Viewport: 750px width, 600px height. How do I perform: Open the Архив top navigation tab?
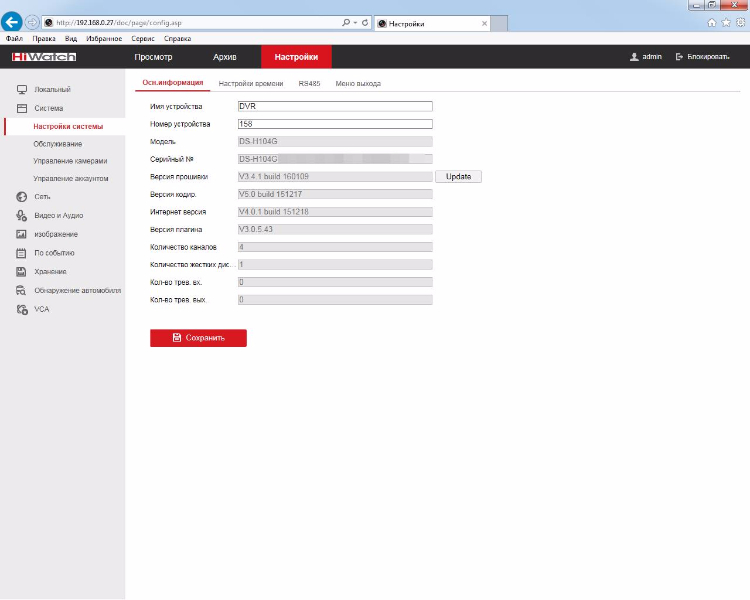click(x=224, y=57)
